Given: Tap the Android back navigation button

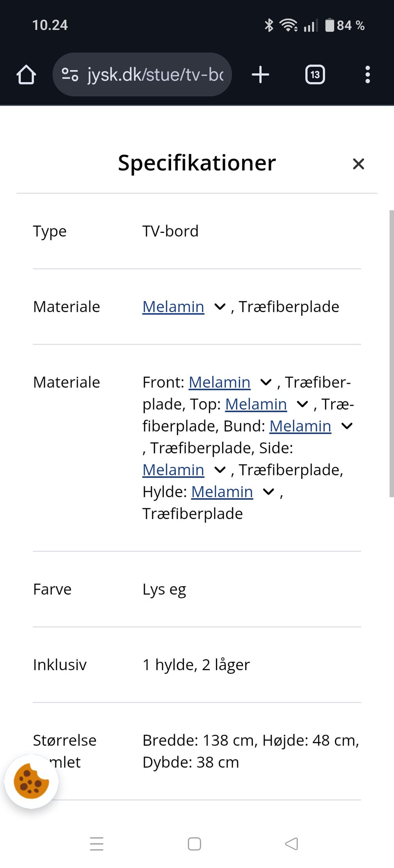Looking at the screenshot, I should [x=291, y=844].
